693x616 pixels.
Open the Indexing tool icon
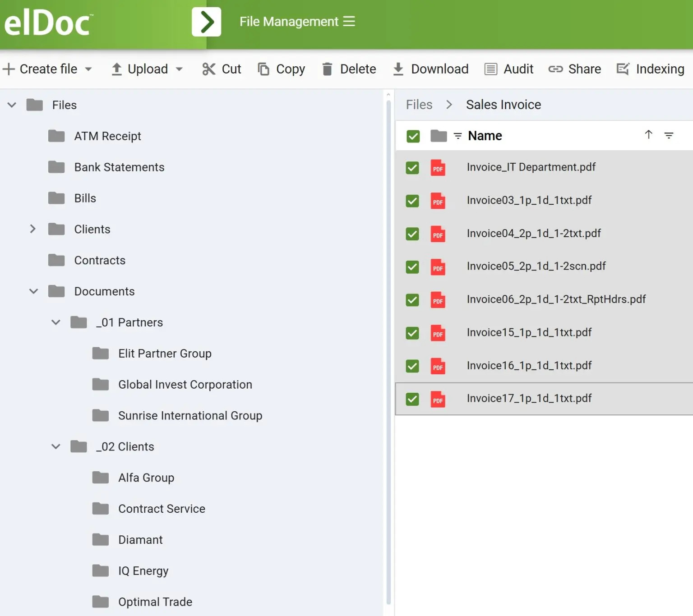click(623, 69)
